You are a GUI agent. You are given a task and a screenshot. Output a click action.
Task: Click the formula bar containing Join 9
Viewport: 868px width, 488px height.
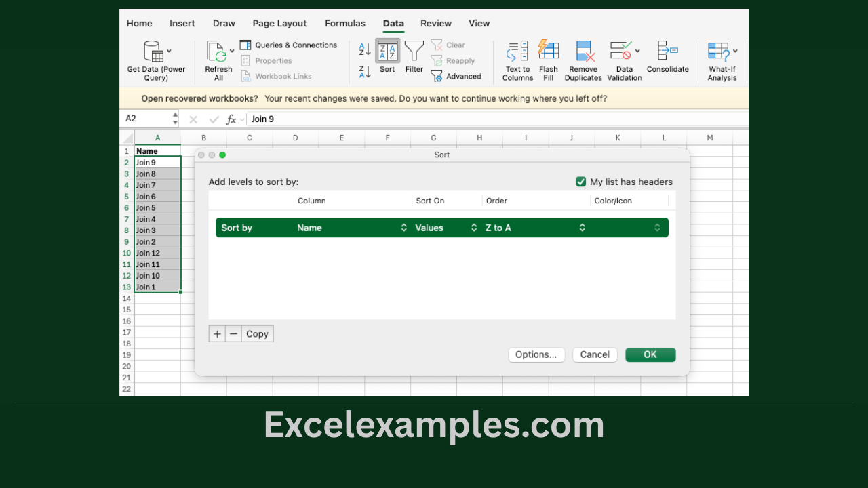[x=498, y=119]
